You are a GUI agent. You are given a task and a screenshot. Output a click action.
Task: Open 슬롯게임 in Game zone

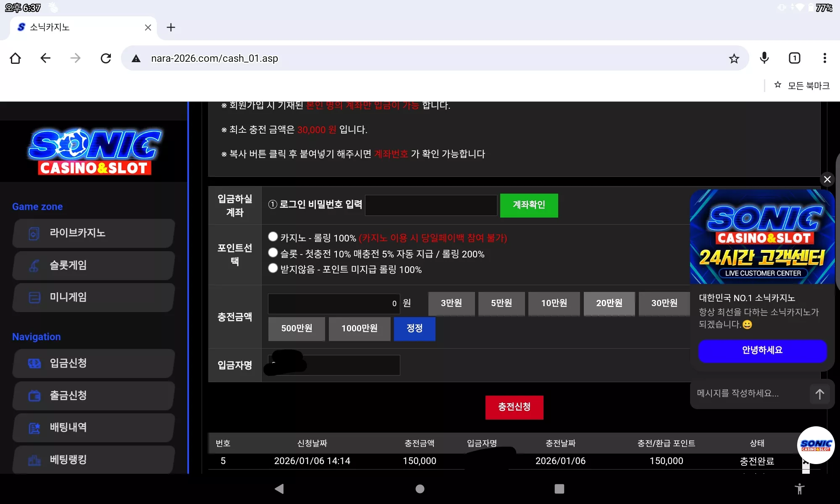click(x=94, y=265)
